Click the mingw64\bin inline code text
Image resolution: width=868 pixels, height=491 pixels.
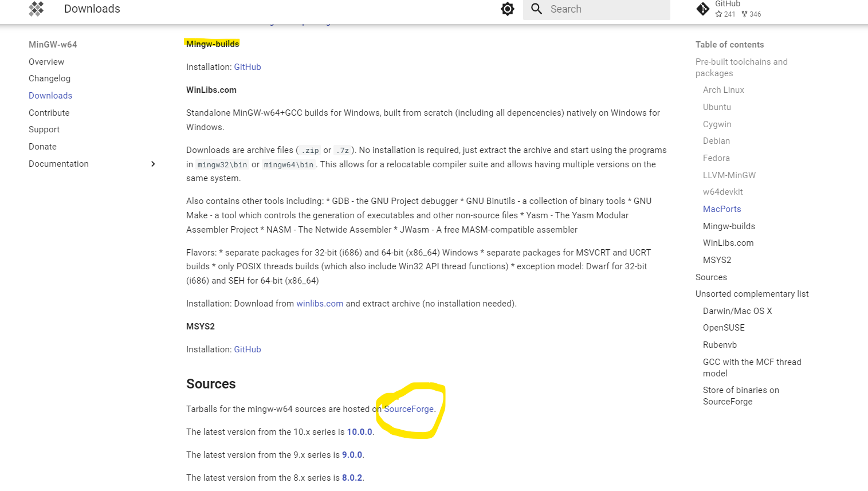click(x=289, y=165)
